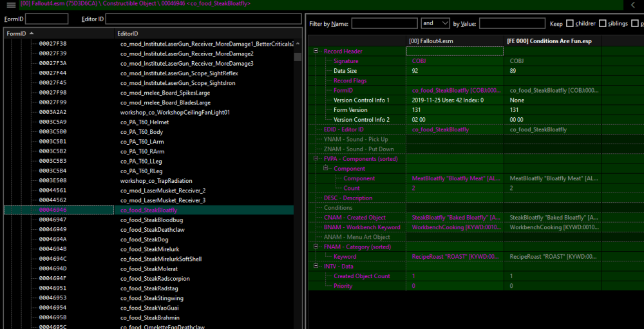Select record co_mod_melee_Board_BladesLarge
Viewport: 644px width, 329px height.
[165, 102]
